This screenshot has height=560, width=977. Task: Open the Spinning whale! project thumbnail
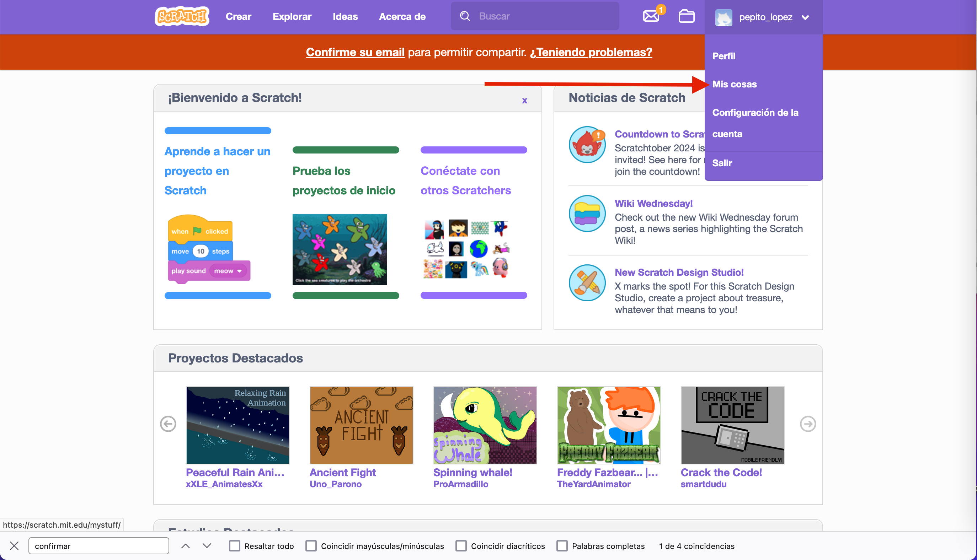click(485, 425)
